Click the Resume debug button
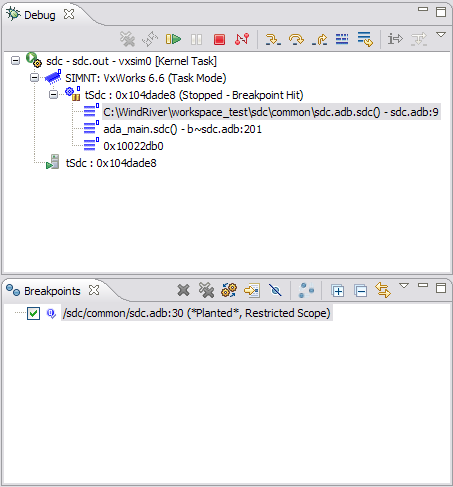The height and width of the screenshot is (487, 453). [x=173, y=39]
